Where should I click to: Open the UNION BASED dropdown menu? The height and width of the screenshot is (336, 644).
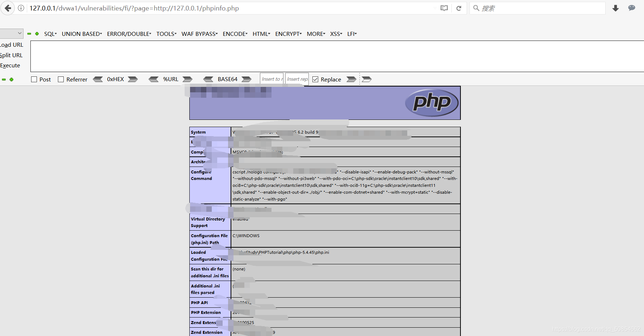click(x=82, y=34)
